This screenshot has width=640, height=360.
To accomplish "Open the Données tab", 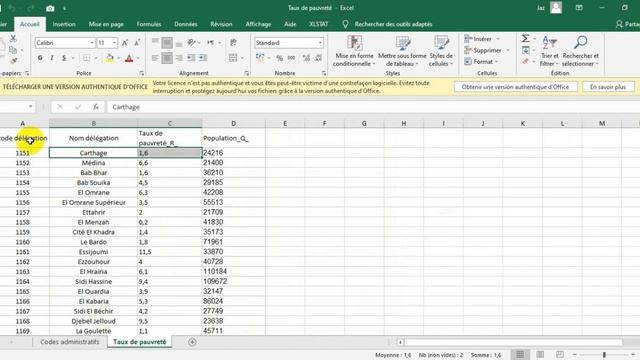I will pyautogui.click(x=186, y=24).
